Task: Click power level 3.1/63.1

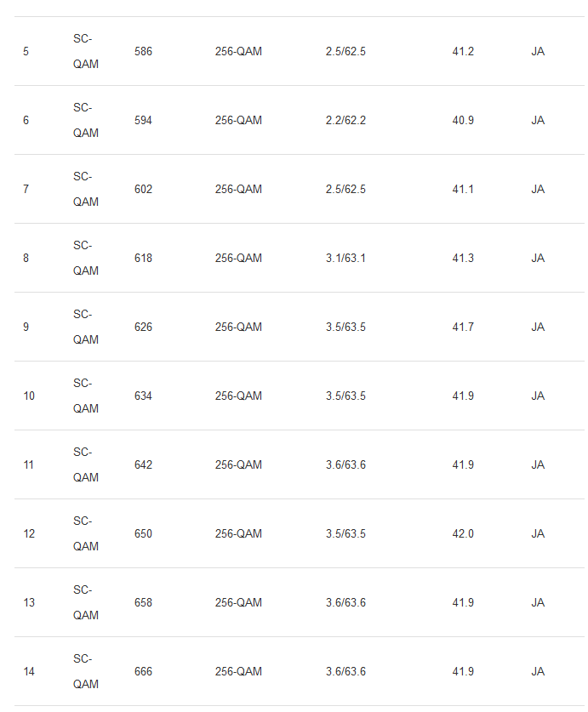Action: 345,259
